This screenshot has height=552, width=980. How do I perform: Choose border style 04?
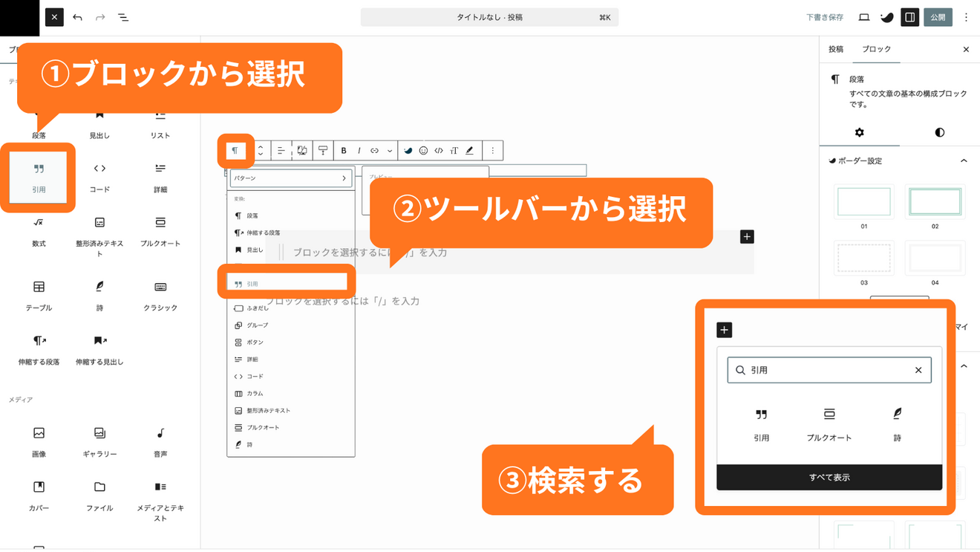coord(935,258)
